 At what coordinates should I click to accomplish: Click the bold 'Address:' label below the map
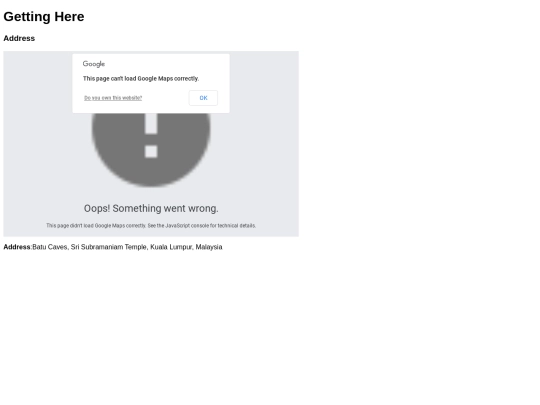[18, 247]
